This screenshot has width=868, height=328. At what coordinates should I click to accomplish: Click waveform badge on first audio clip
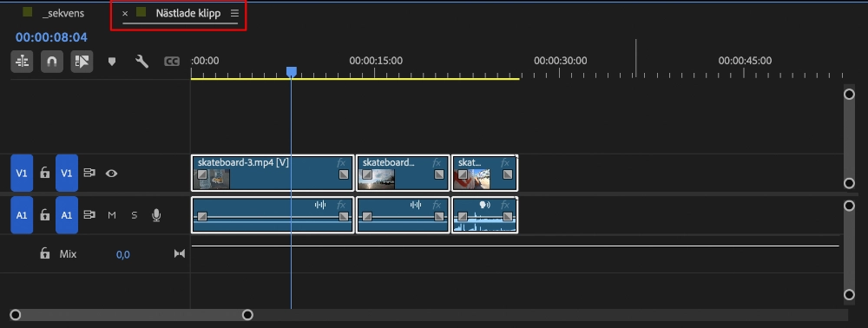tap(320, 205)
